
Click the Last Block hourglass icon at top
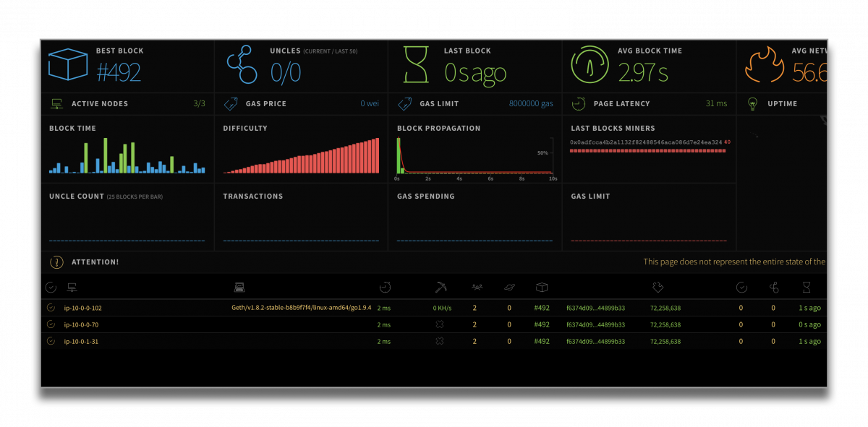pyautogui.click(x=416, y=65)
